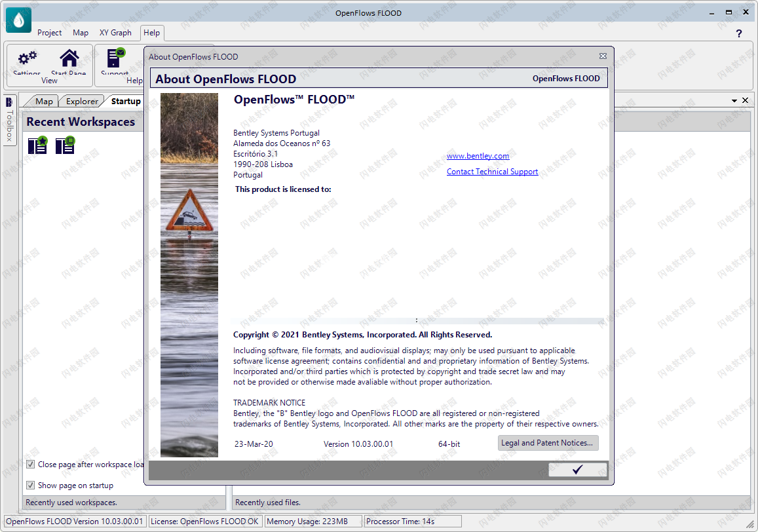The image size is (758, 532).
Task: Minimize the OpenFlows FLOOD window
Action: coord(711,13)
